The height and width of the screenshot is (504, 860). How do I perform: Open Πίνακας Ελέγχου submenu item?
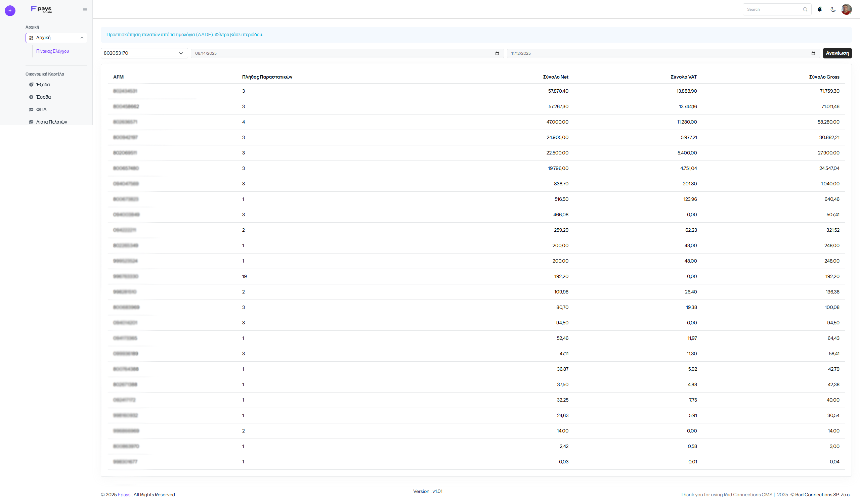click(52, 51)
